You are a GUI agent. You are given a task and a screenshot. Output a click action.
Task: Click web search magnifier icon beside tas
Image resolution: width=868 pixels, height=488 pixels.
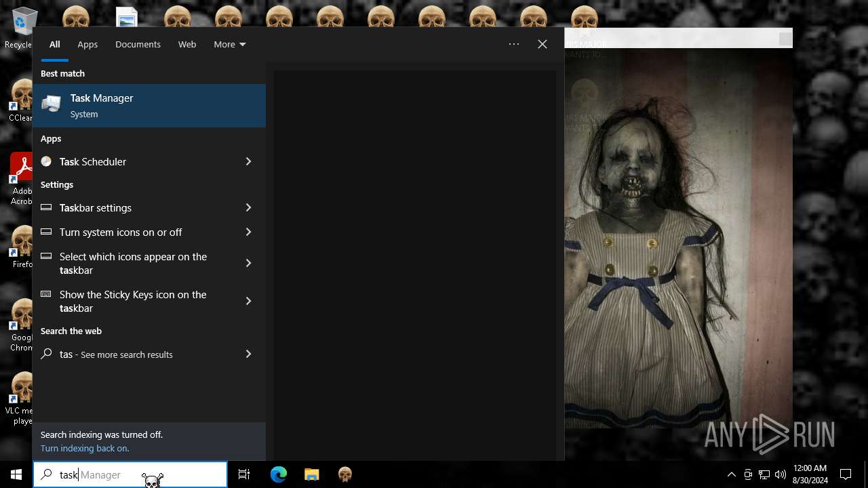click(46, 354)
